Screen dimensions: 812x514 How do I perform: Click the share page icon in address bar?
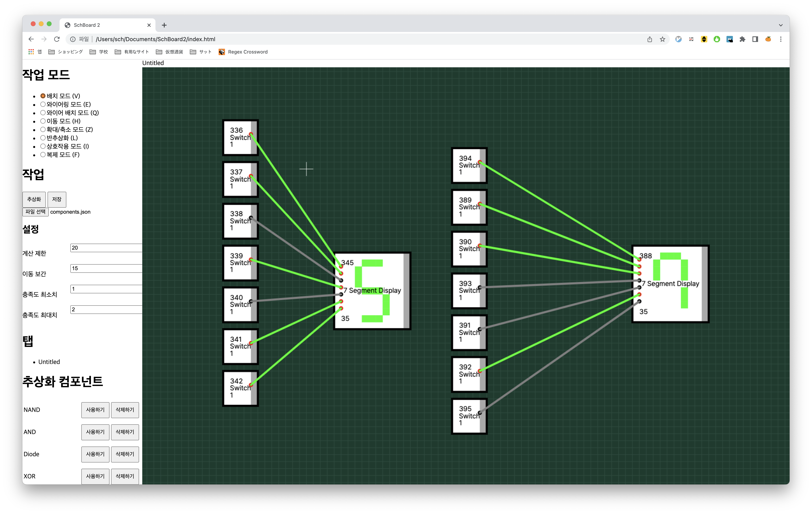pyautogui.click(x=650, y=39)
